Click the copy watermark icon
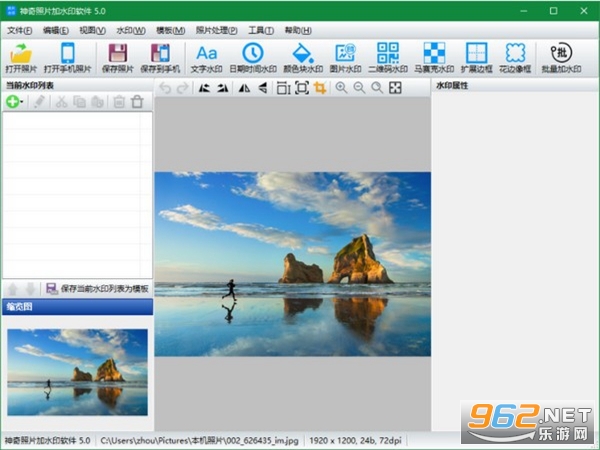The image size is (600, 450). [x=79, y=102]
